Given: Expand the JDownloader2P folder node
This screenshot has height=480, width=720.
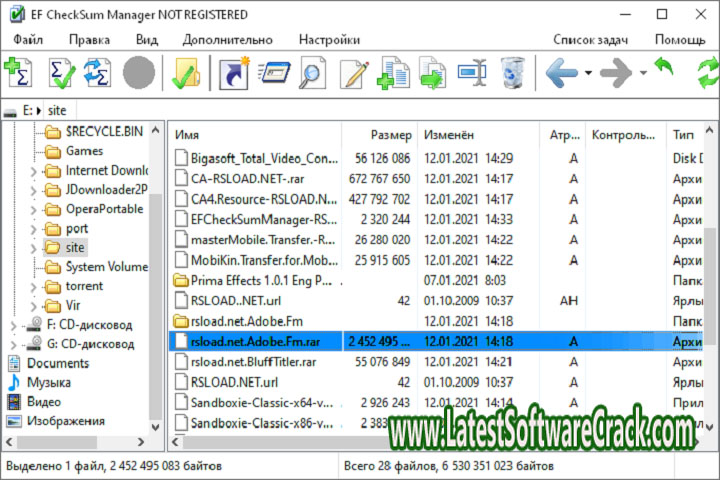Looking at the screenshot, I should point(33,191).
